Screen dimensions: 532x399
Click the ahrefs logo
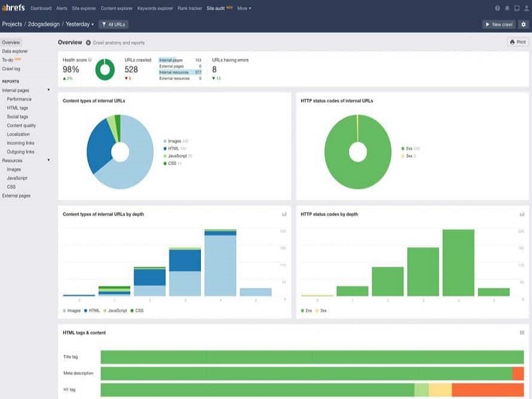(13, 8)
